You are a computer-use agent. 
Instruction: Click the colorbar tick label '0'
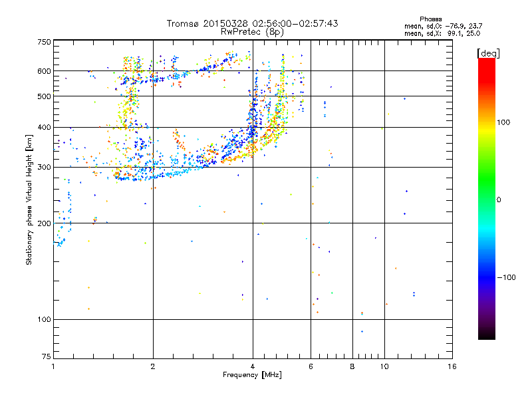499,200
